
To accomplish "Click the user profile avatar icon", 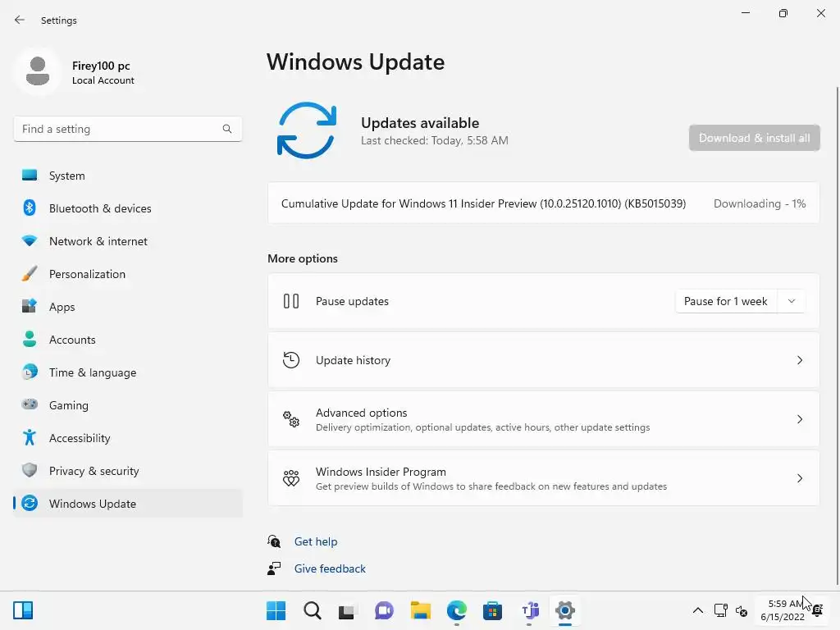I will click(x=38, y=71).
